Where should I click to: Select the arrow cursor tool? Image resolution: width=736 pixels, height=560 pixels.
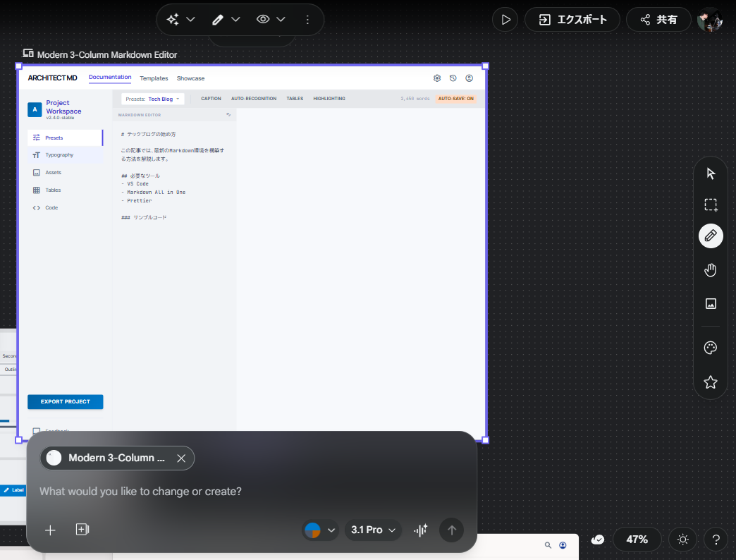click(711, 174)
